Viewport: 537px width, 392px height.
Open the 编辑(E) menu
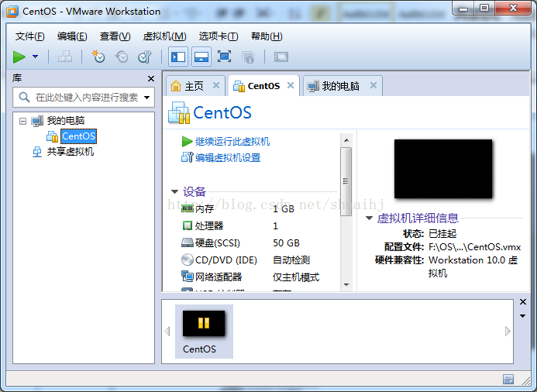tap(72, 36)
